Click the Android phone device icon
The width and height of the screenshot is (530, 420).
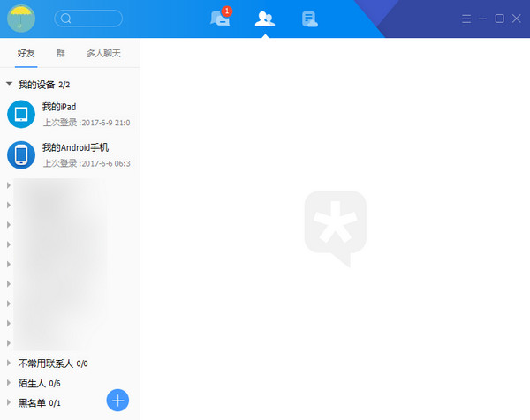click(x=21, y=154)
